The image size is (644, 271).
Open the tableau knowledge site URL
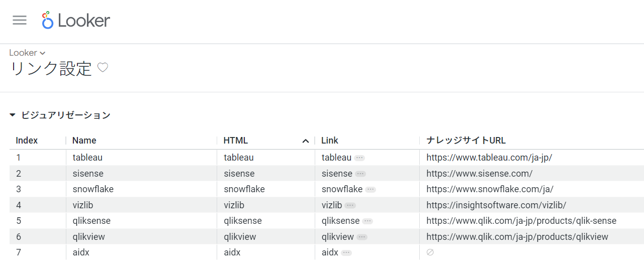pyautogui.click(x=489, y=158)
